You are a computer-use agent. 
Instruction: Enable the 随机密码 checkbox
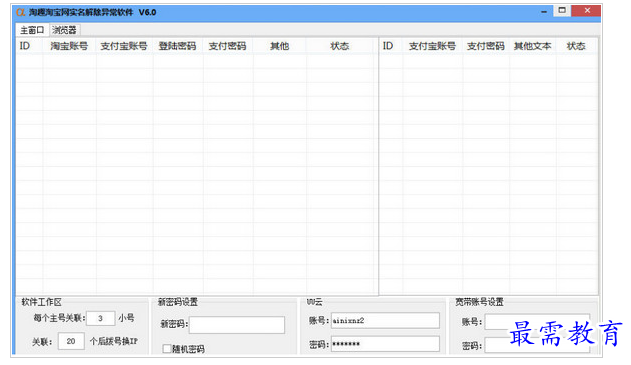click(167, 349)
